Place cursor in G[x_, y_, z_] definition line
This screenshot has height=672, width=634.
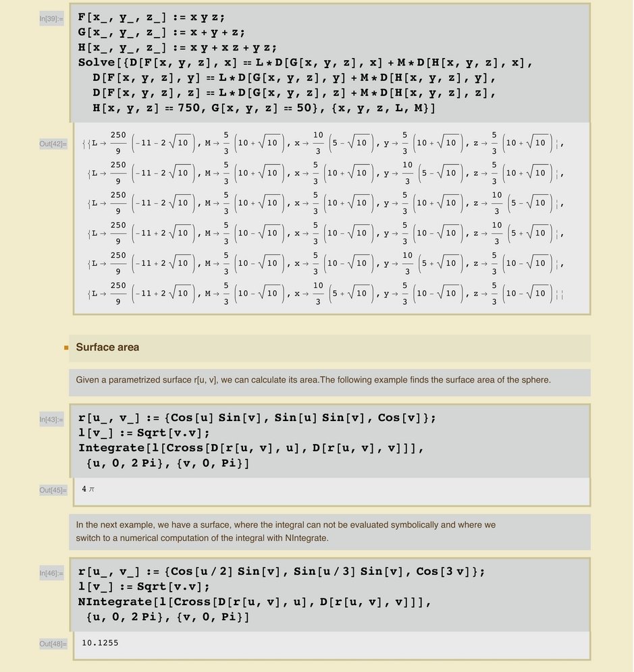point(161,32)
